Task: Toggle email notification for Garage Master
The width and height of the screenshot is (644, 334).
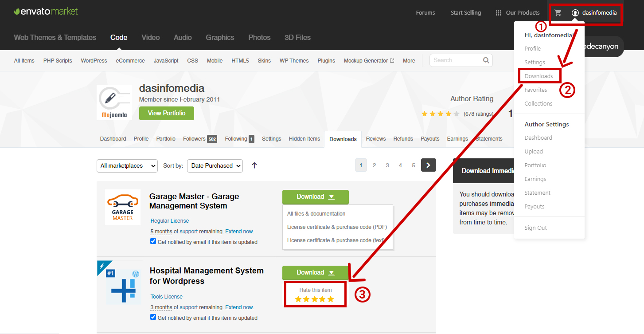Action: click(x=153, y=241)
